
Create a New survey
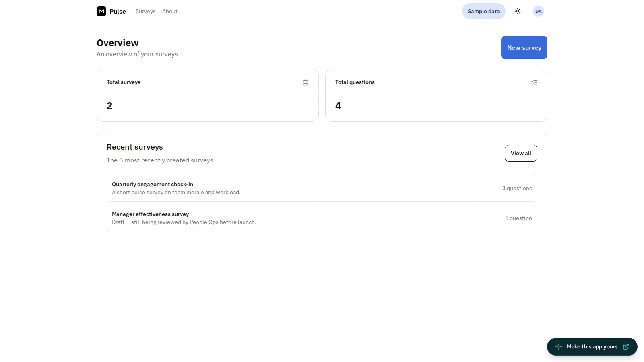coord(524,47)
